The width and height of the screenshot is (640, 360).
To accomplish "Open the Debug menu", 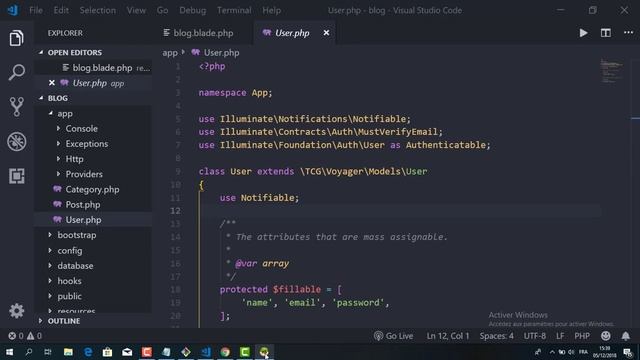I will point(192,10).
